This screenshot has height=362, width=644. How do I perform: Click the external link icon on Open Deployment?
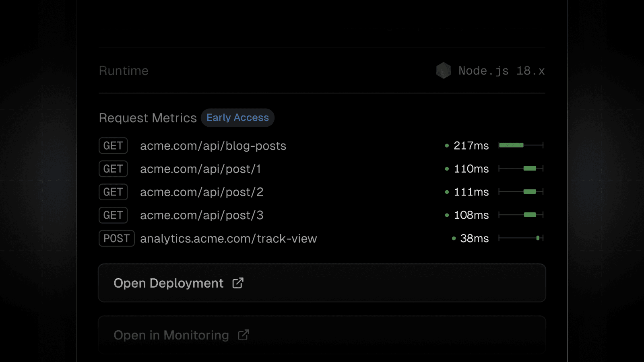coord(237,283)
